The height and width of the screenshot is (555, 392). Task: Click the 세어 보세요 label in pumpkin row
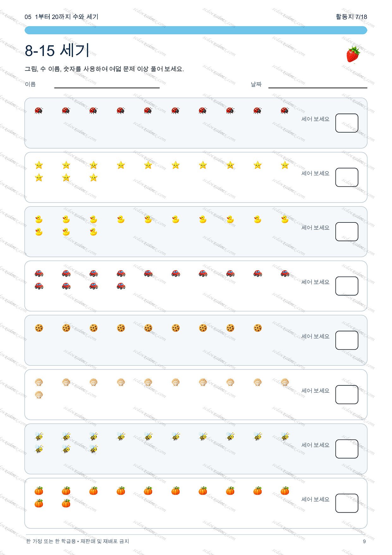click(315, 499)
